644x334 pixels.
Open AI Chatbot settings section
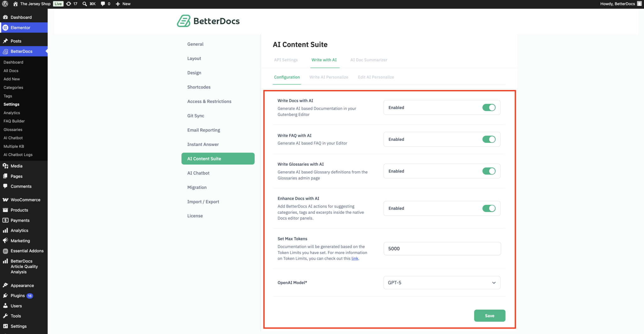click(x=198, y=173)
